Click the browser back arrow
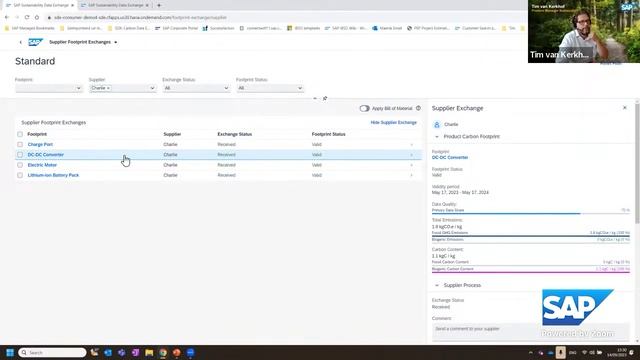The image size is (640, 360). pyautogui.click(x=7, y=17)
